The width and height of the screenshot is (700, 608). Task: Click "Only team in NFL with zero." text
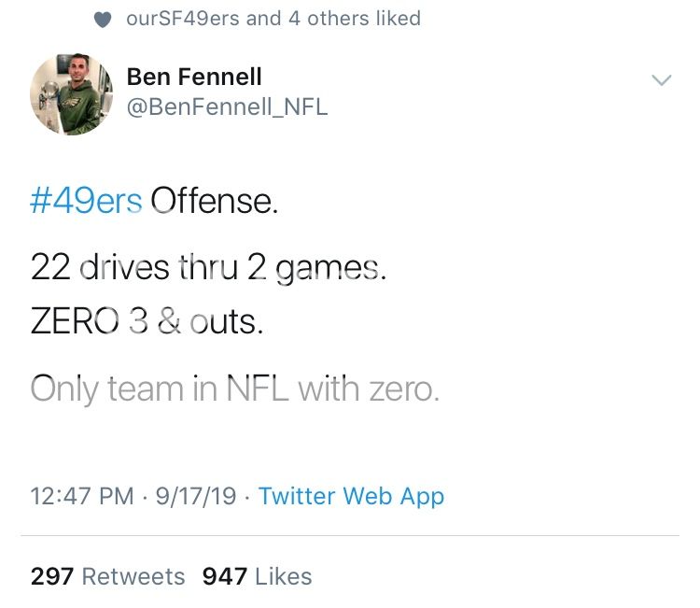click(234, 388)
